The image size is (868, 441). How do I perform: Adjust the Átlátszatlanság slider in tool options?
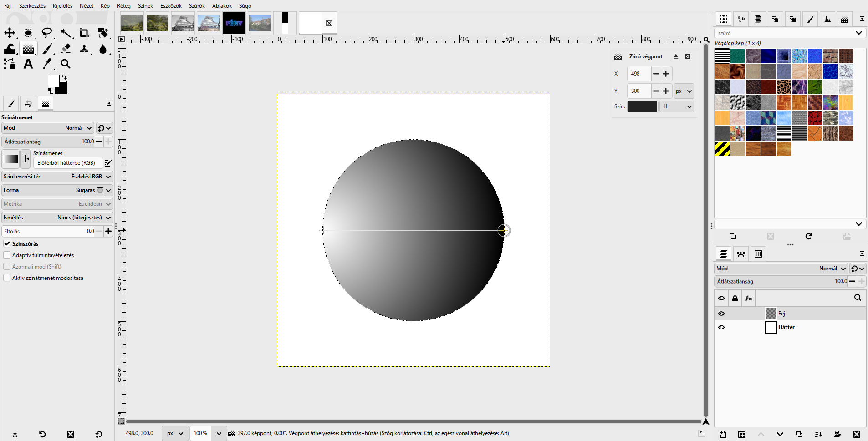pyautogui.click(x=48, y=142)
